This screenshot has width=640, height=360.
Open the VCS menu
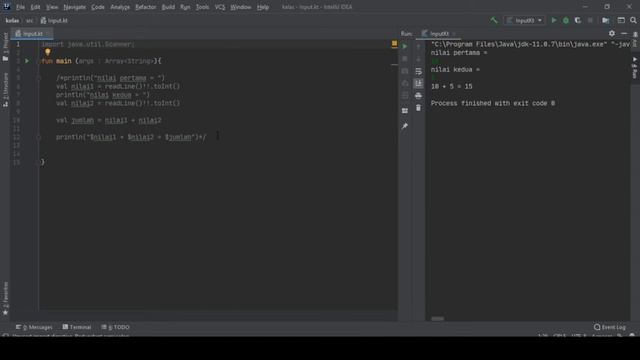[220, 7]
